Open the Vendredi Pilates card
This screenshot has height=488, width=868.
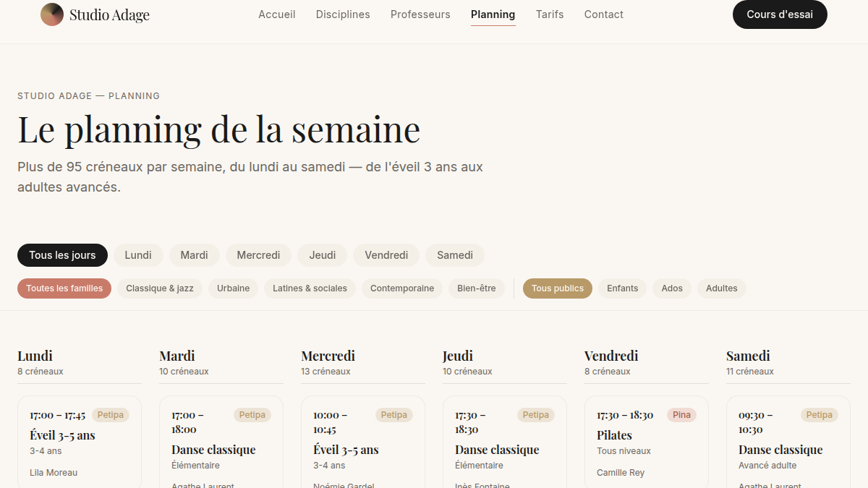[647, 442]
